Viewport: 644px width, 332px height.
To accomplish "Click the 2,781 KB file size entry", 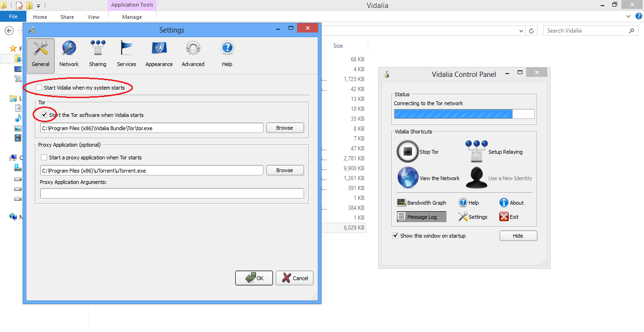I will (354, 158).
